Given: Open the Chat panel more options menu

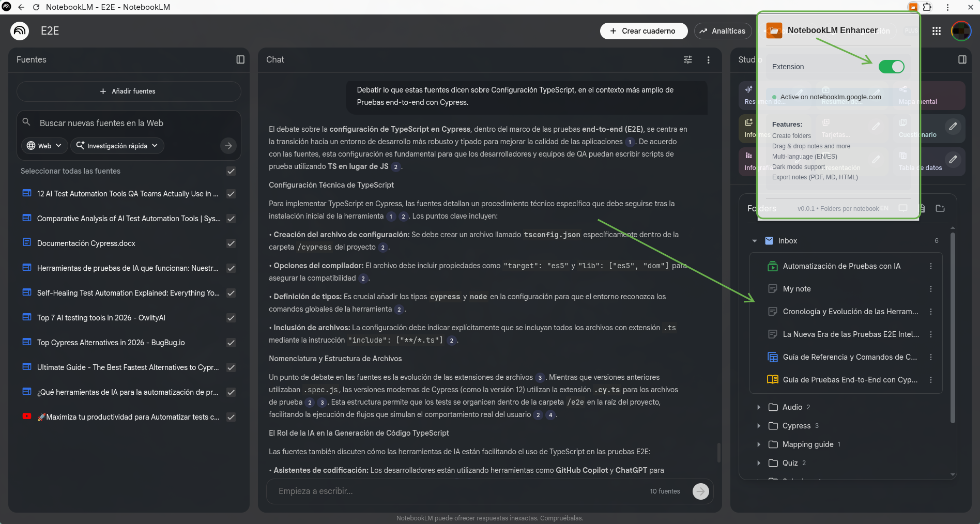Looking at the screenshot, I should pos(708,60).
